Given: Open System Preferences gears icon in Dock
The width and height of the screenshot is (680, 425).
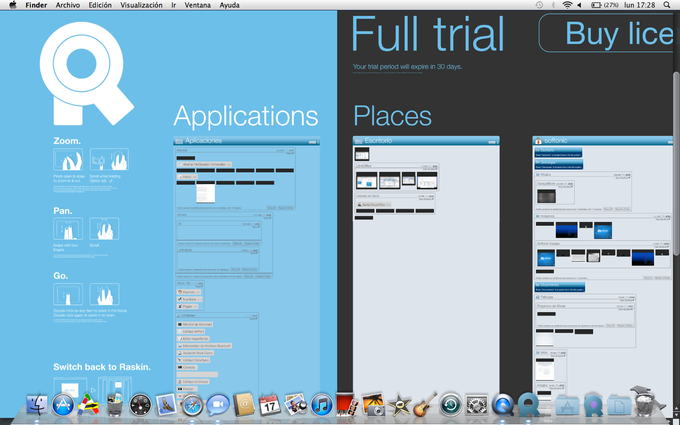Looking at the screenshot, I should 477,405.
